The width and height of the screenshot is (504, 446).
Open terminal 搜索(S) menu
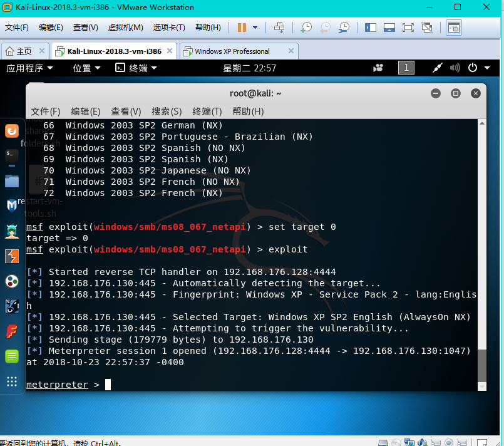point(167,111)
